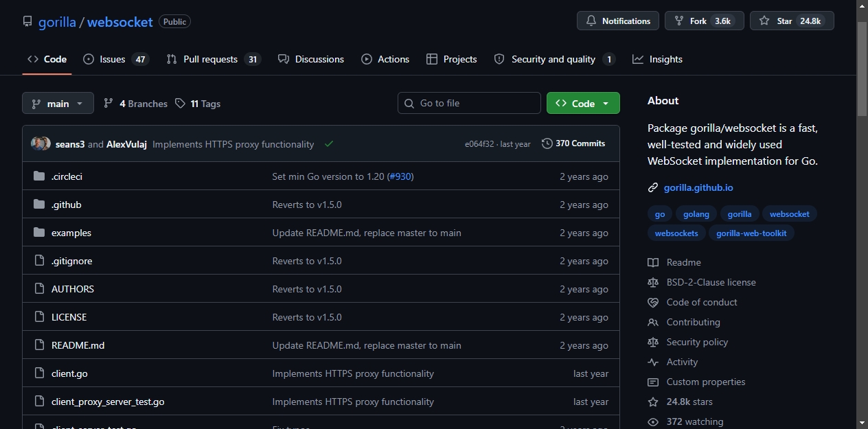The width and height of the screenshot is (868, 429).
Task: View the 370 Commits history
Action: point(573,143)
